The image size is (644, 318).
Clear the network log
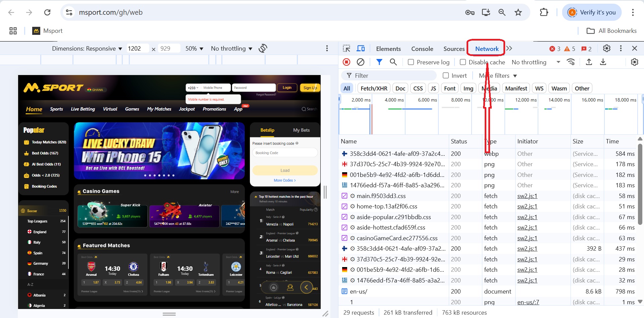(x=361, y=62)
